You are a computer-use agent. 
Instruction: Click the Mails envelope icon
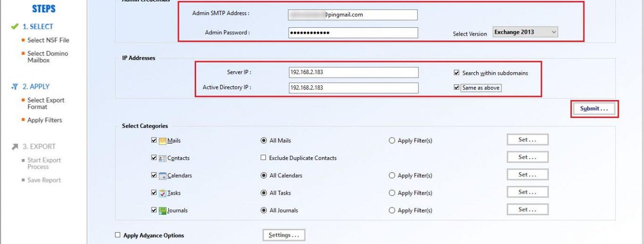[162, 141]
